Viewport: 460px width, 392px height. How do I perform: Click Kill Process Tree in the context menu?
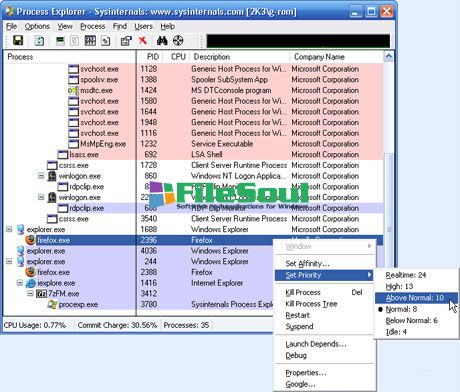click(311, 304)
